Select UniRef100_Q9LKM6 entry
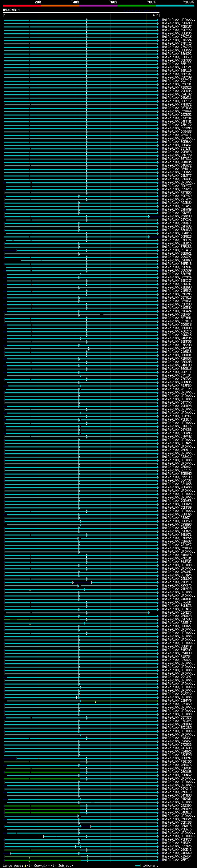197x868 pixels. pyautogui.click(x=177, y=91)
